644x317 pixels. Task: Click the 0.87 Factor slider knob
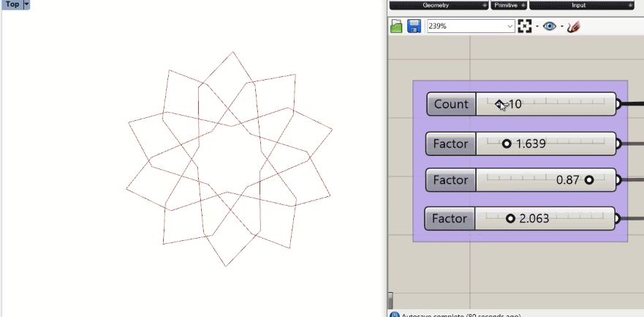(589, 179)
